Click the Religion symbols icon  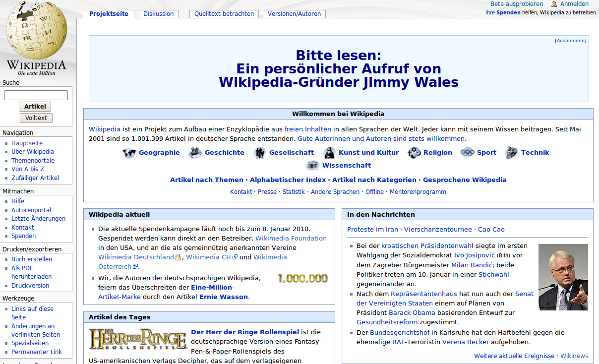point(414,153)
